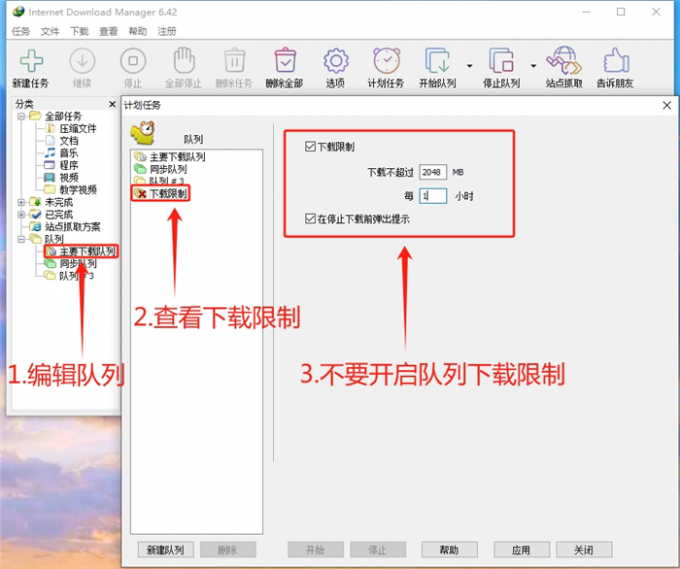Click the 2048 MB limit input field
Viewport: 680px width, 569px height.
click(x=433, y=172)
